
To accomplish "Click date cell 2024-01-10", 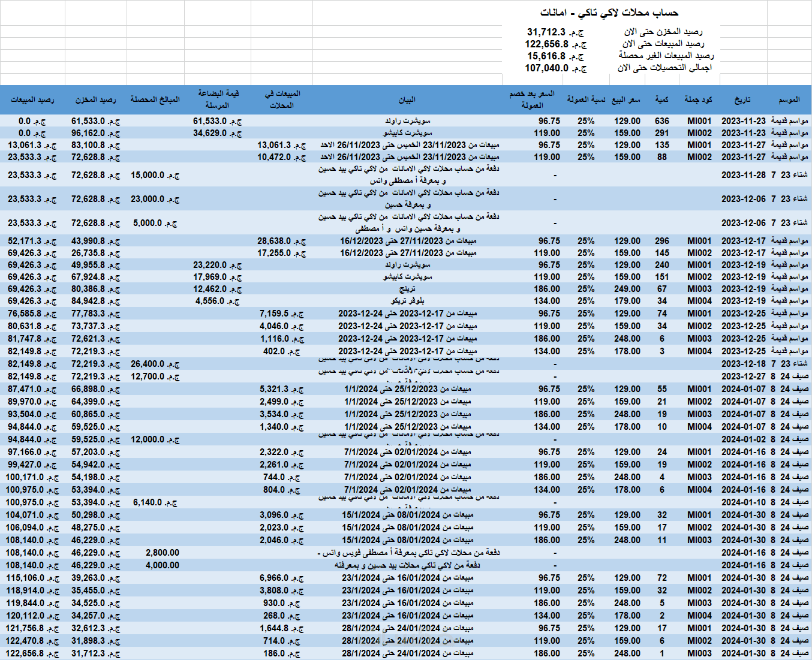I will tap(744, 502).
